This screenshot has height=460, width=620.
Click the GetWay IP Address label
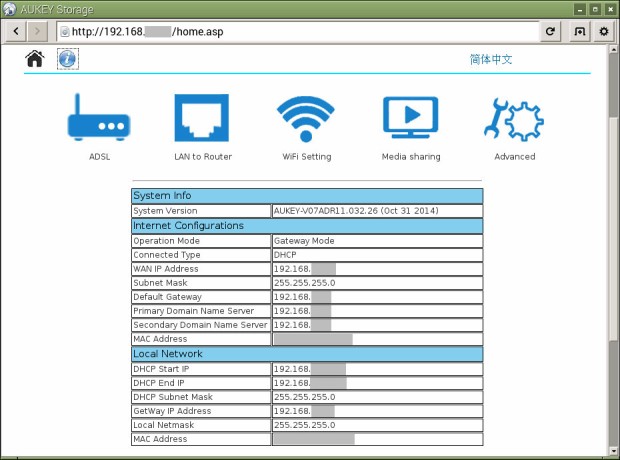pos(172,411)
